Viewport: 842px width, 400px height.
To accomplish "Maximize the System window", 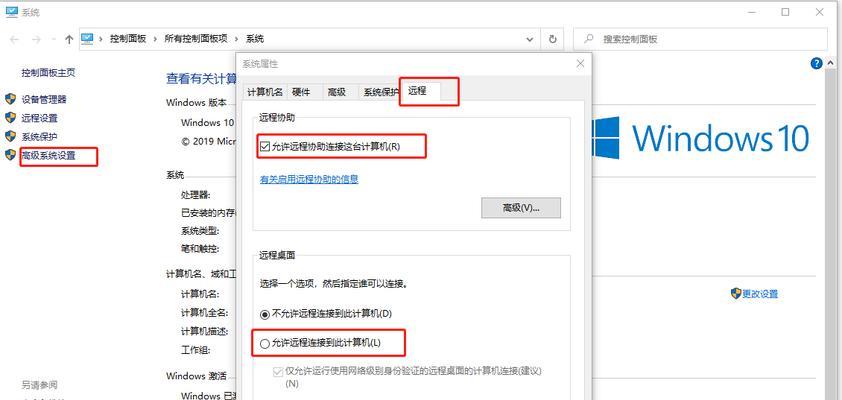I will (786, 12).
